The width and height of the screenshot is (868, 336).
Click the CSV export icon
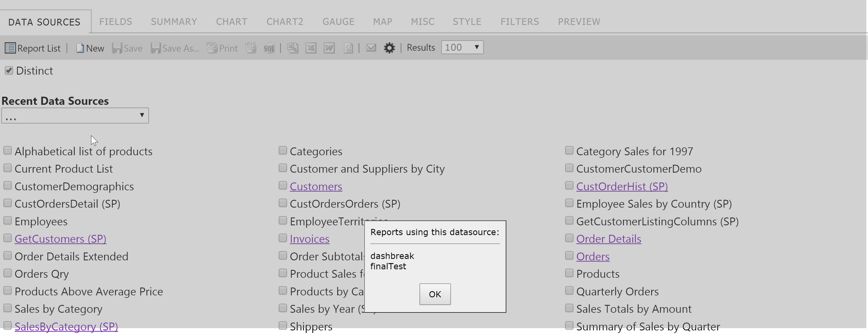293,48
